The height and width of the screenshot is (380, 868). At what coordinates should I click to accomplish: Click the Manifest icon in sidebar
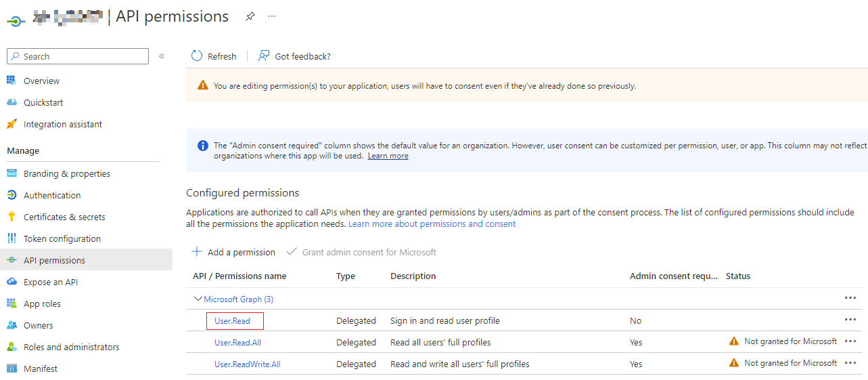click(x=12, y=368)
